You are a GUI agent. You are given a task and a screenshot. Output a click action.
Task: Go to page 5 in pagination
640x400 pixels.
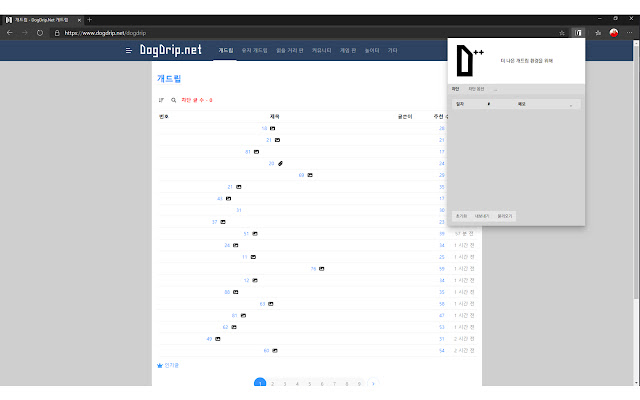pos(309,384)
